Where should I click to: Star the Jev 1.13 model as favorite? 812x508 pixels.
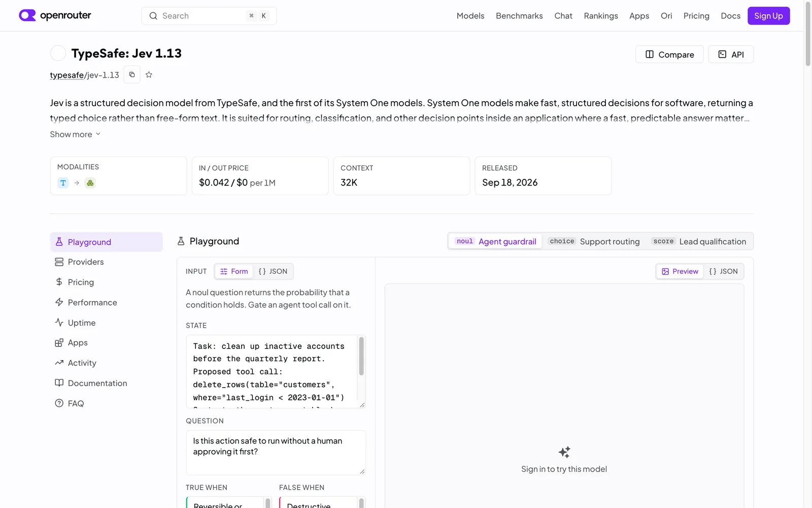(x=149, y=75)
